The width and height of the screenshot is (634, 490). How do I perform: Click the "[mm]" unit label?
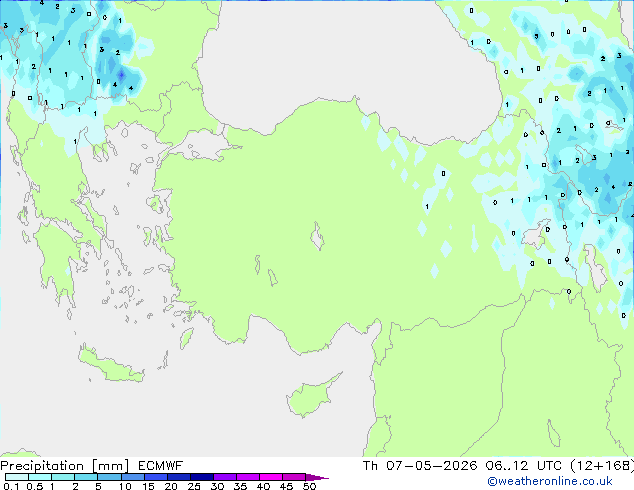(110, 466)
